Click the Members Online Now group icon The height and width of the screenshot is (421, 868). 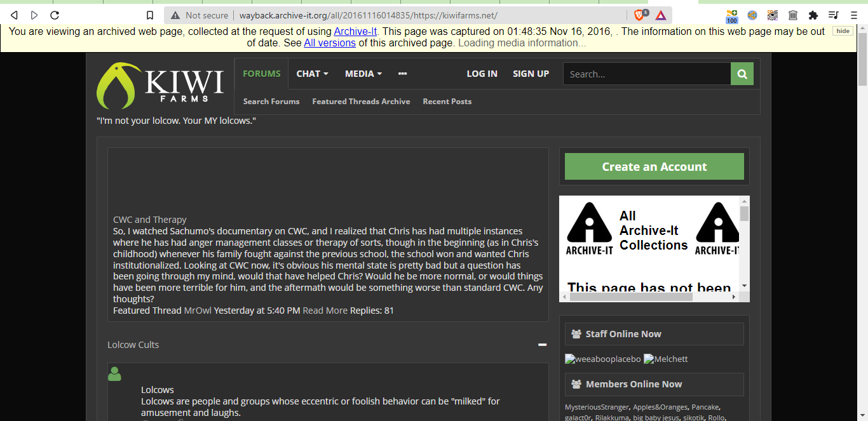(576, 384)
